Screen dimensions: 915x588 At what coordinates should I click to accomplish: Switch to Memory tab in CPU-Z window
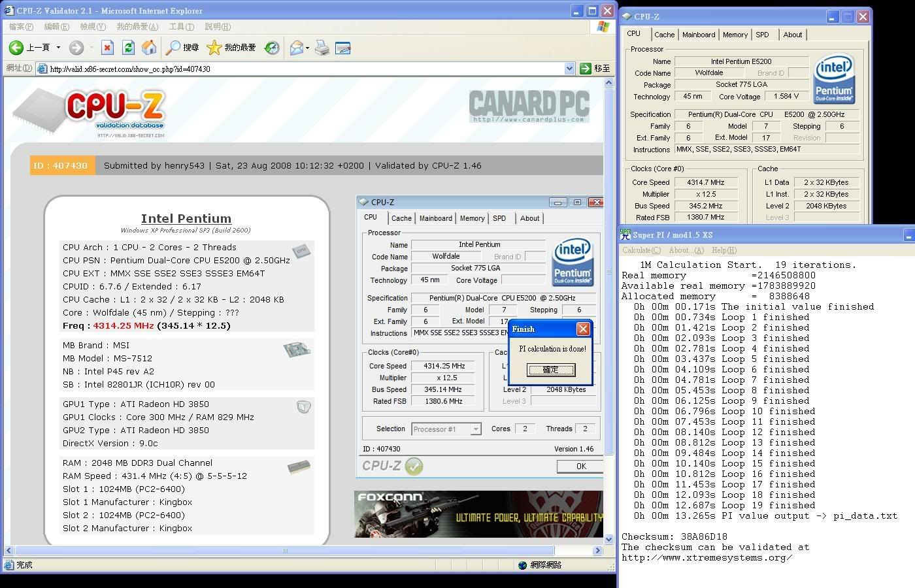click(735, 35)
